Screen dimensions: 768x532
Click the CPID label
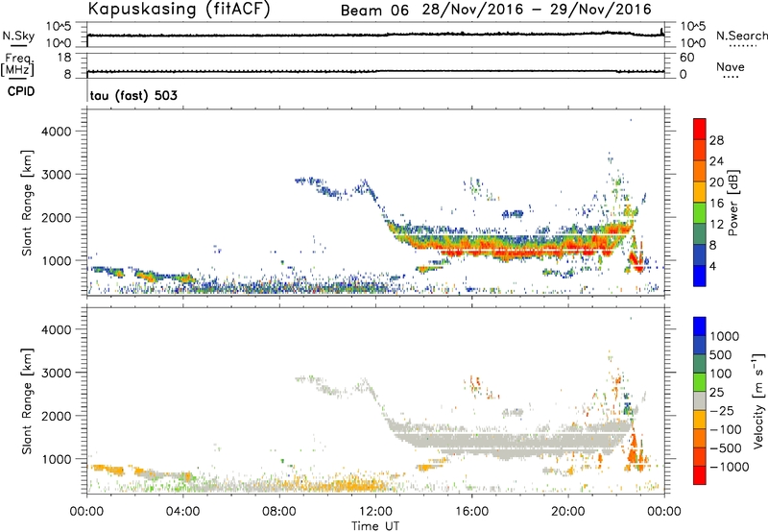(21, 91)
